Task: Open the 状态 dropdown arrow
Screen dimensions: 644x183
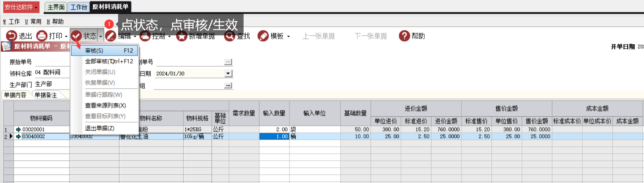Action: pyautogui.click(x=100, y=37)
